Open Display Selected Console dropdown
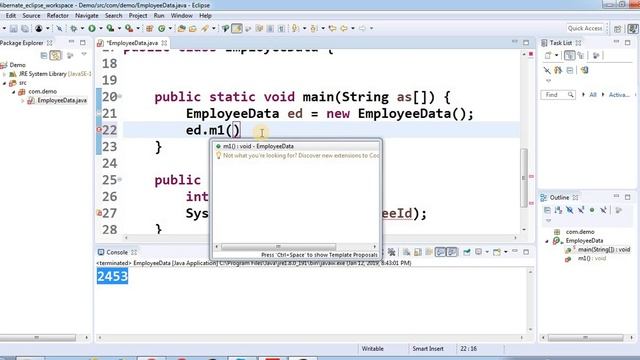This screenshot has height=360, width=640. pyautogui.click(x=487, y=252)
